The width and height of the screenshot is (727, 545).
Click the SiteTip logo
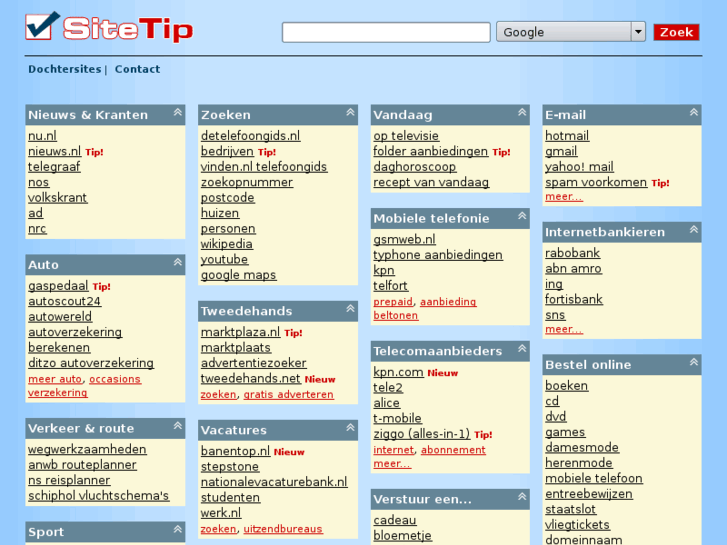point(109,27)
